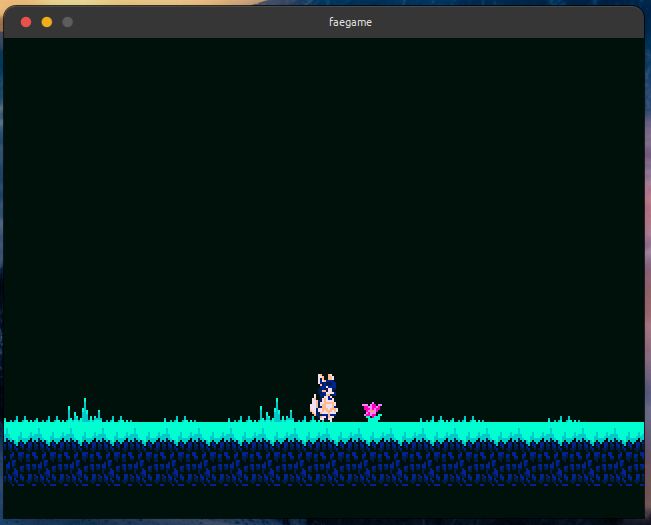Image resolution: width=651 pixels, height=525 pixels.
Task: Minimize the faegame window
Action: (47, 22)
